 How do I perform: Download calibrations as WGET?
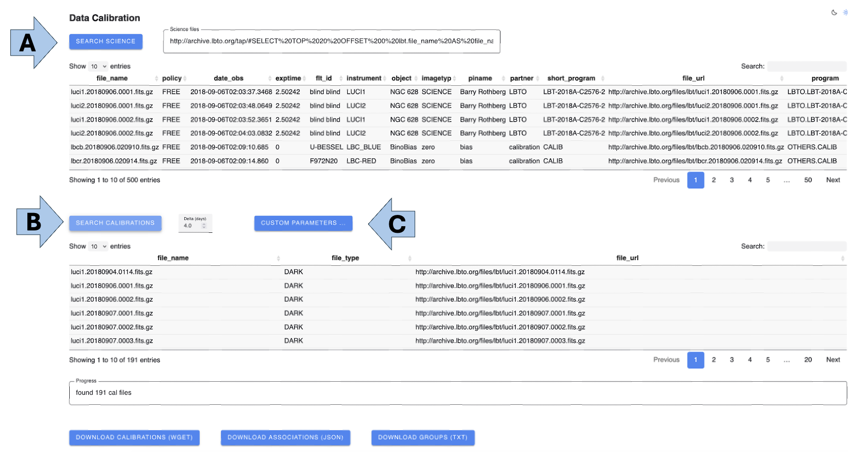tap(134, 437)
